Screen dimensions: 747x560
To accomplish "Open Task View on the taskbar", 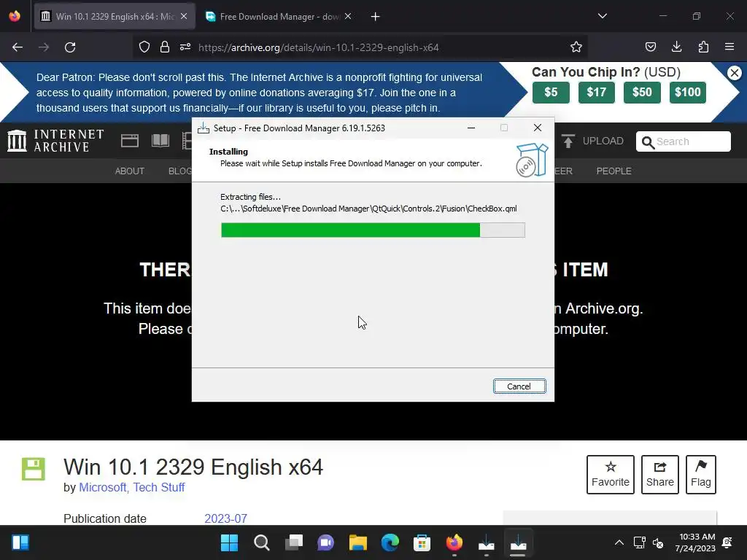I will (x=293, y=542).
